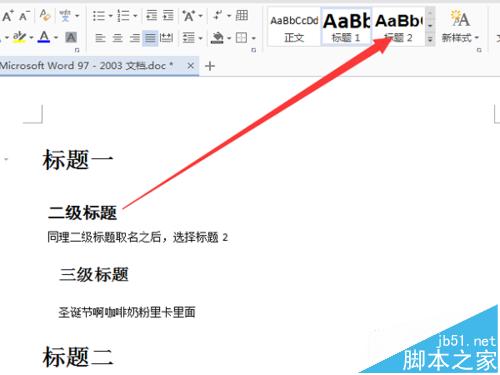Apply the 标题 1 heading style
Image resolution: width=500 pixels, height=375 pixels.
pos(346,27)
